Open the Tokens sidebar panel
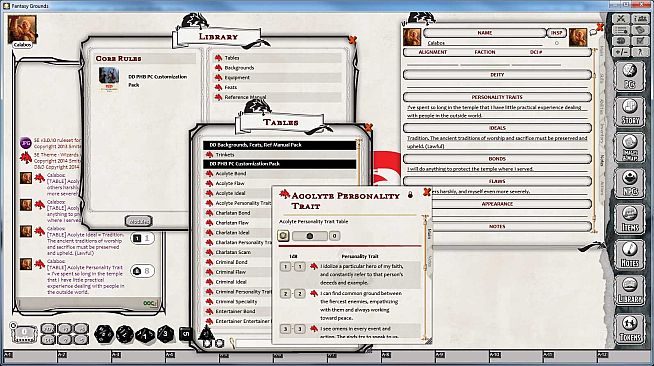This screenshot has height=366, width=654. [629, 328]
